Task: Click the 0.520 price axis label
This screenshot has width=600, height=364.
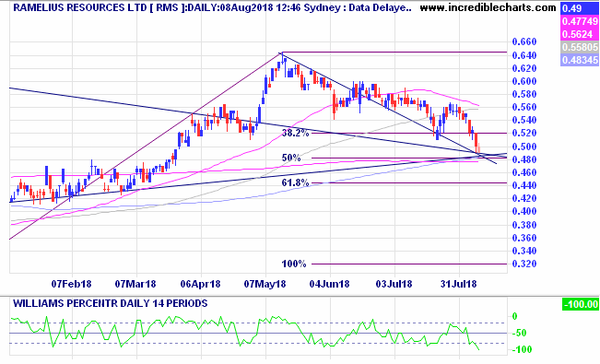Action: [x=524, y=134]
